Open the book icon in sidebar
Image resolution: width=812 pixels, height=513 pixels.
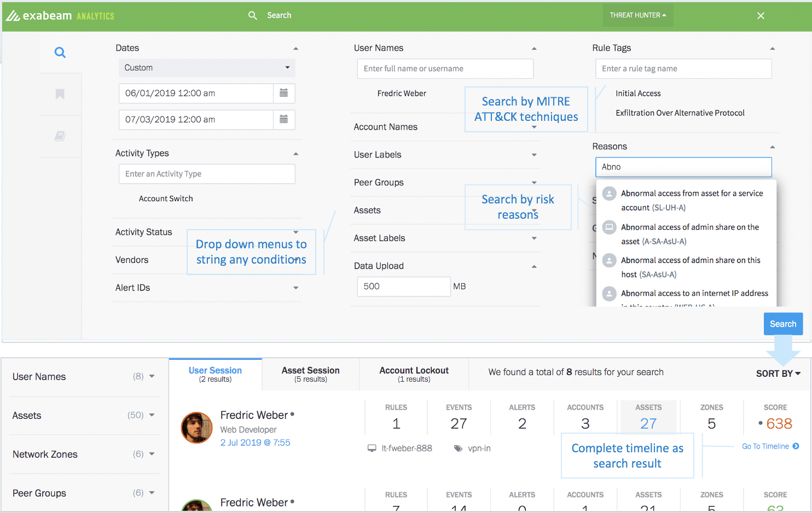point(60,136)
